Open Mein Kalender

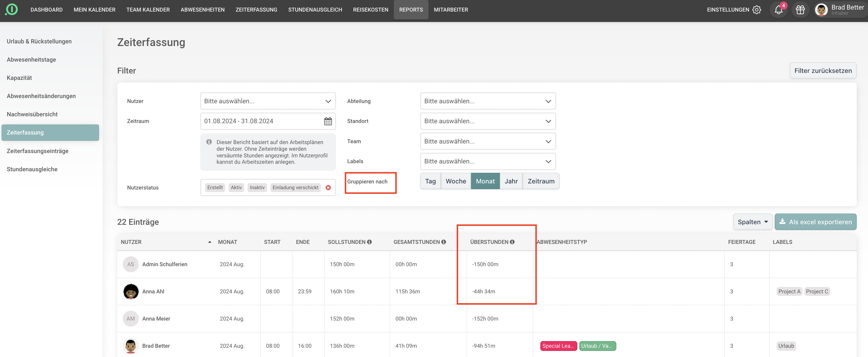coord(94,10)
